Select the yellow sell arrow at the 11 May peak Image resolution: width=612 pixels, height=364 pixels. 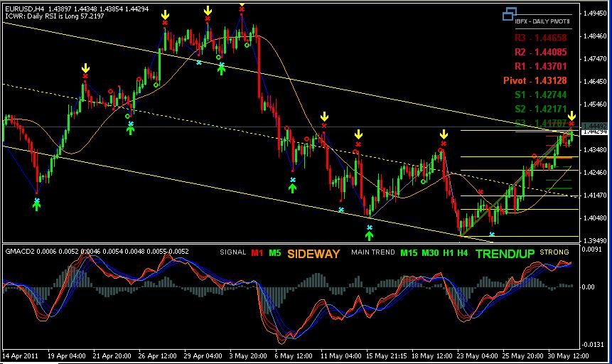[324, 117]
